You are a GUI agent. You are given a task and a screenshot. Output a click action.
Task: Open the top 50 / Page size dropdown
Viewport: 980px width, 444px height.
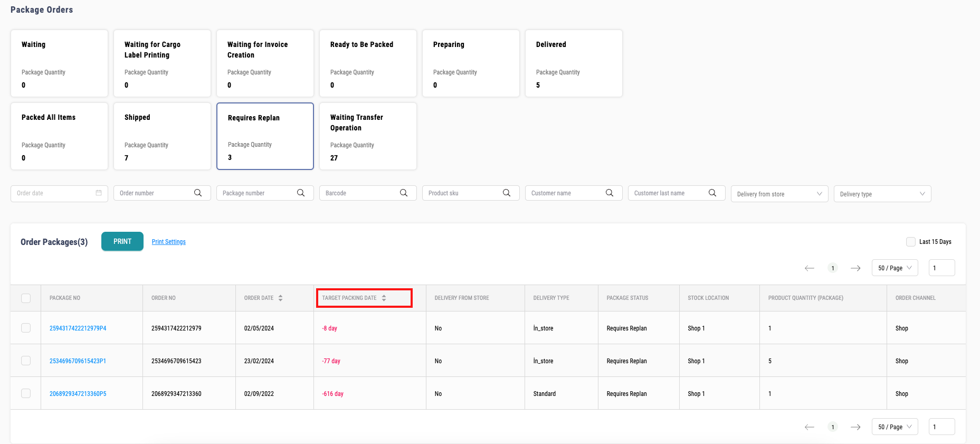895,268
